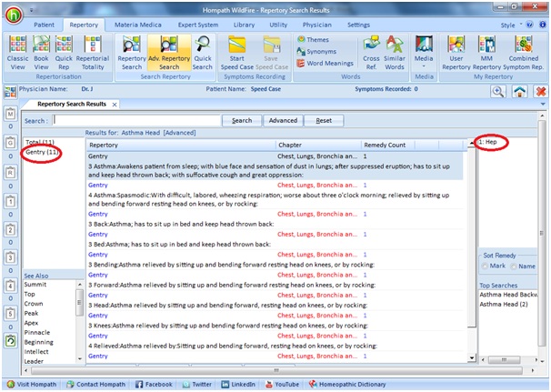Click the Advanced button
The image size is (551, 392).
tap(283, 121)
